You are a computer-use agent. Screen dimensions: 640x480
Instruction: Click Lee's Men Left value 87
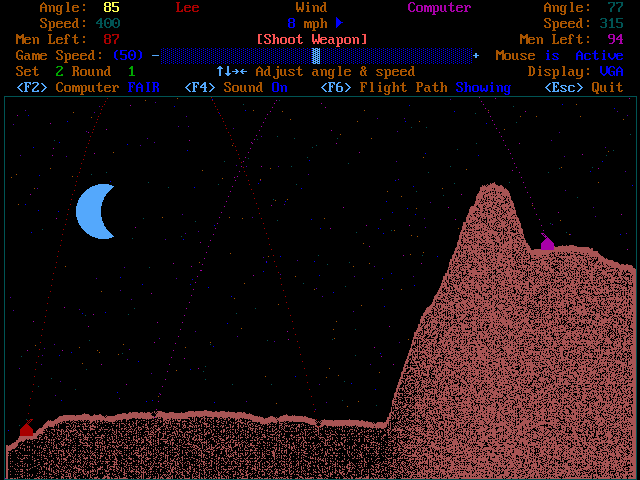(x=111, y=40)
